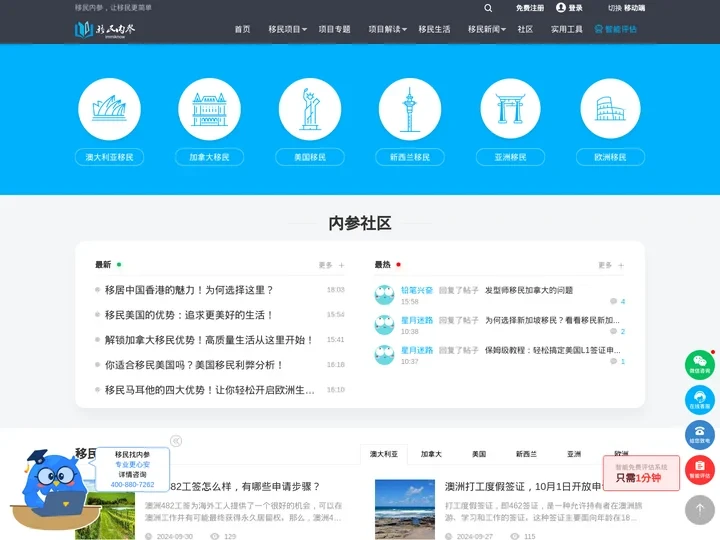Select the Statue of Liberty USA icon

(310, 109)
